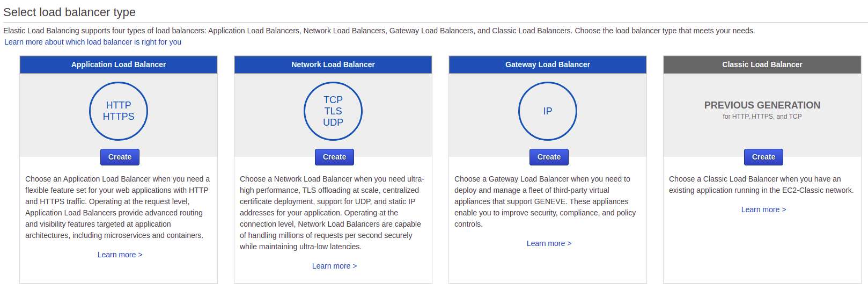Click the TCP TLS UDP circle icon
The height and width of the screenshot is (289, 868).
coord(333,111)
